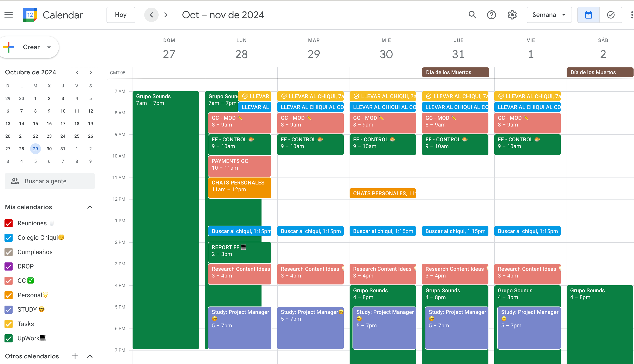
Task: Select October 26 in mini calendar
Action: tap(91, 136)
